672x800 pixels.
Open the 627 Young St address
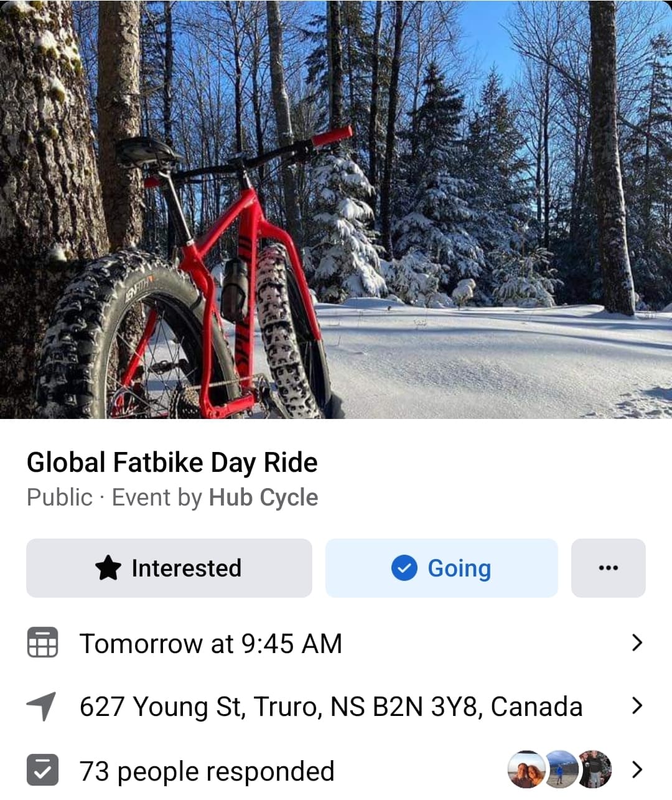pos(331,707)
